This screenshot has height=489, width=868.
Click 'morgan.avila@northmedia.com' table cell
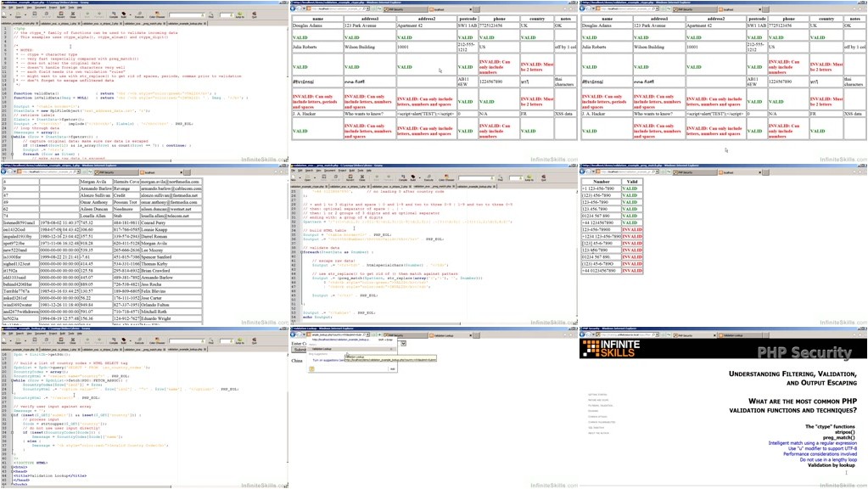(171, 182)
